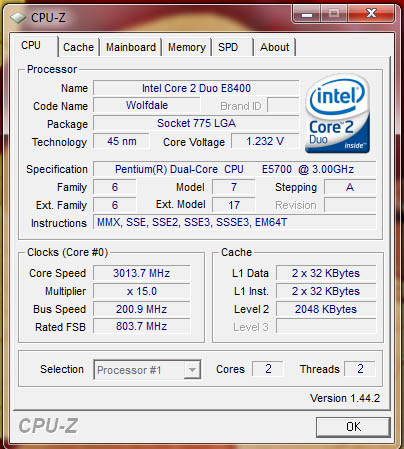Click the Core Voltage value 1.232 V
404x449 pixels.
pos(265,141)
